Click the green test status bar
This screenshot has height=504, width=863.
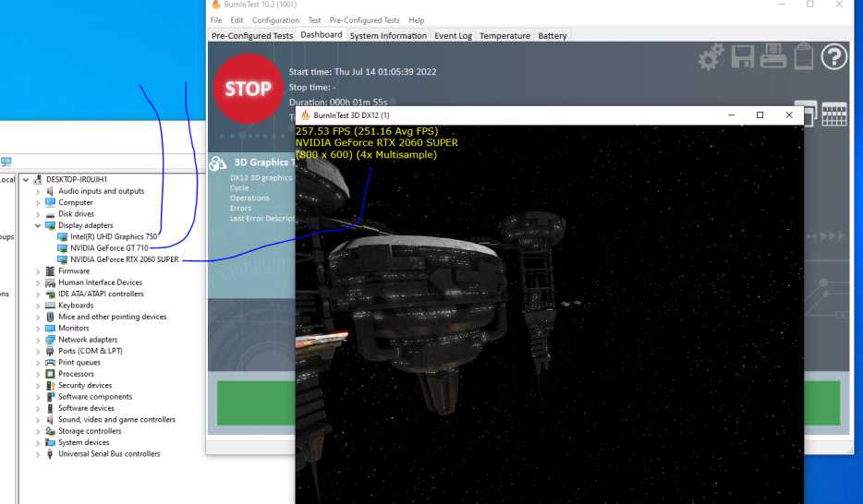point(256,402)
